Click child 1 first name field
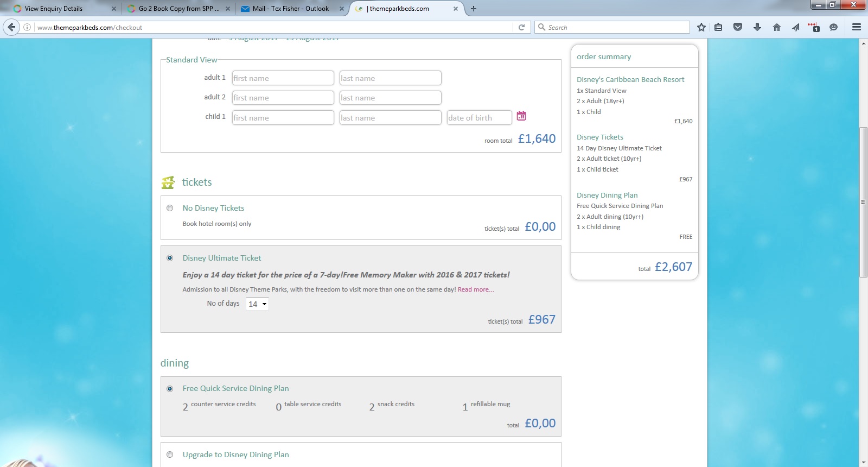 [283, 118]
